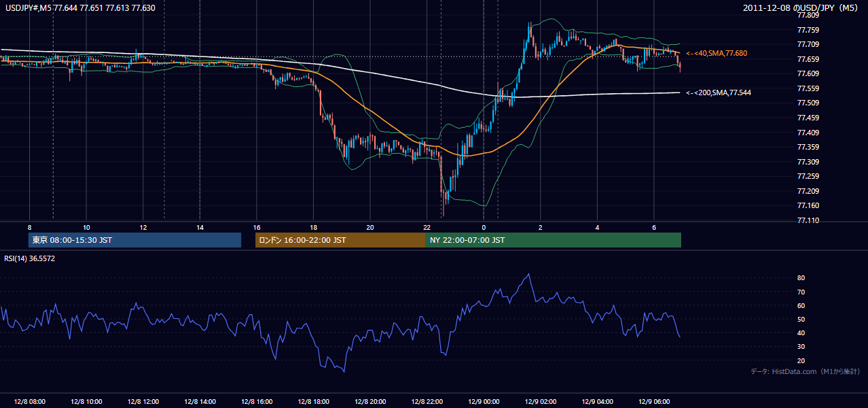Click hour label 12 on main chart axis
Screen dimensions: 868x408
click(143, 227)
